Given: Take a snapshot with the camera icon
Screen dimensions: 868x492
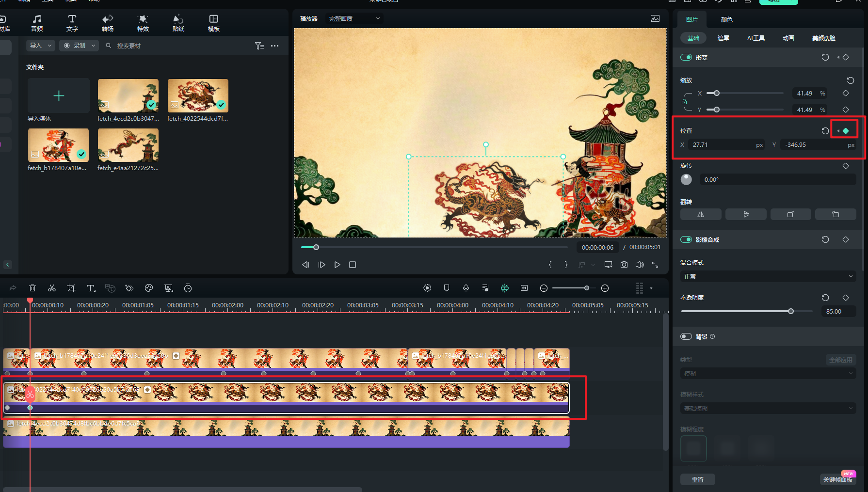Looking at the screenshot, I should (x=624, y=265).
